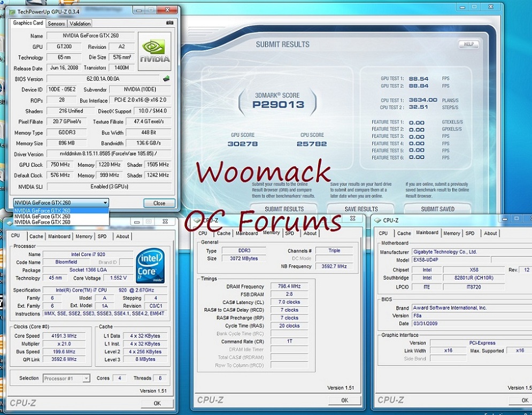Choose the last GTX 260 entry in the list
The image size is (532, 415).
[x=61, y=222]
